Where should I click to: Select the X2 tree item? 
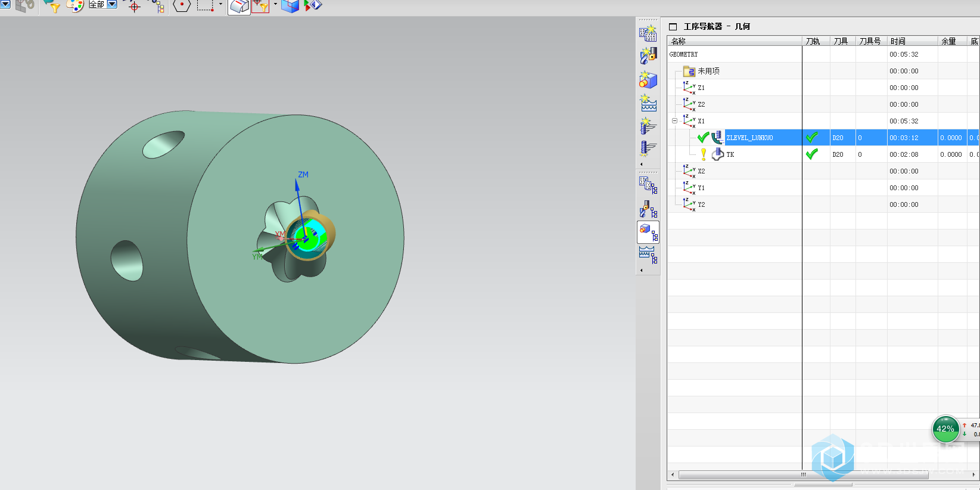[701, 171]
